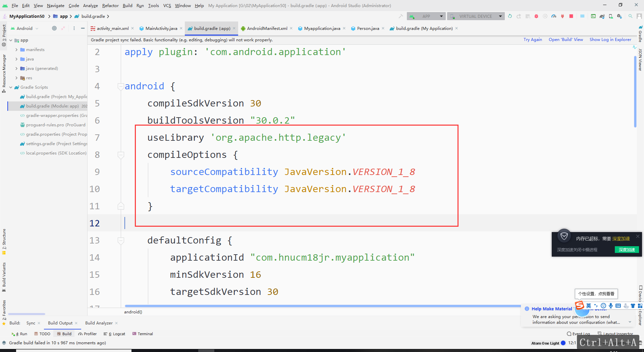Click the rerun app icon in toolbar
Screen dimensions: 644x352
click(x=510, y=16)
